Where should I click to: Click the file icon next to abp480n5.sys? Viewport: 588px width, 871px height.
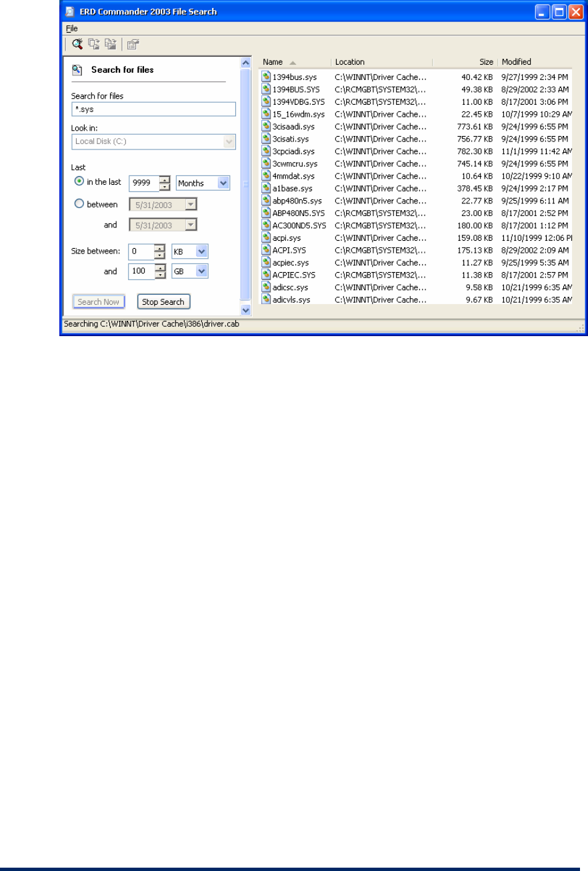pos(266,201)
